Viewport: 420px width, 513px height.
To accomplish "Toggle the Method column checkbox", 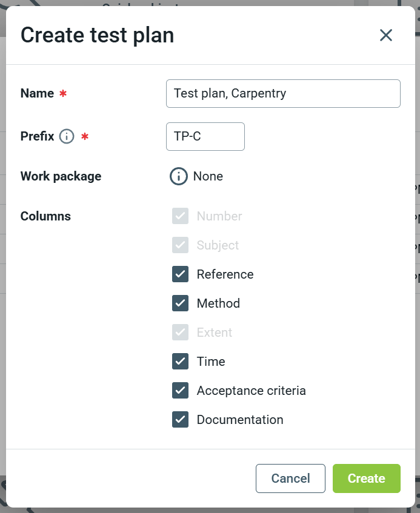I will (181, 303).
